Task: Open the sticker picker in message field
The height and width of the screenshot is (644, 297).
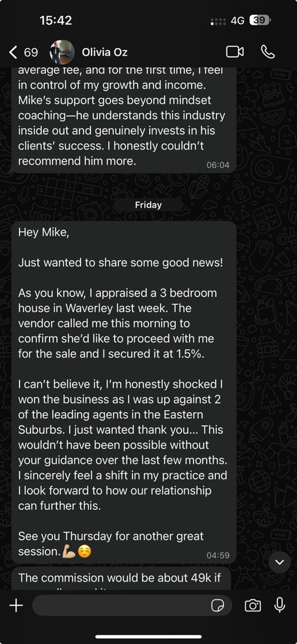Action: tap(217, 605)
